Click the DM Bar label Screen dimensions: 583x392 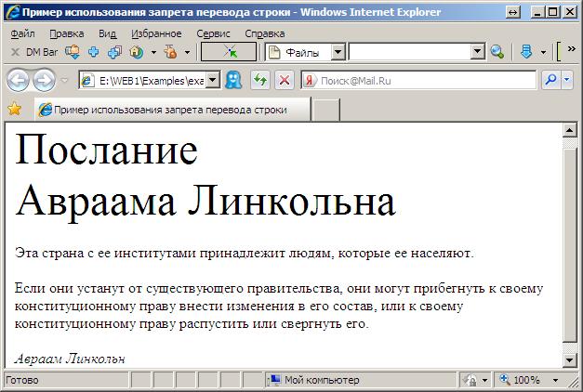(42, 52)
